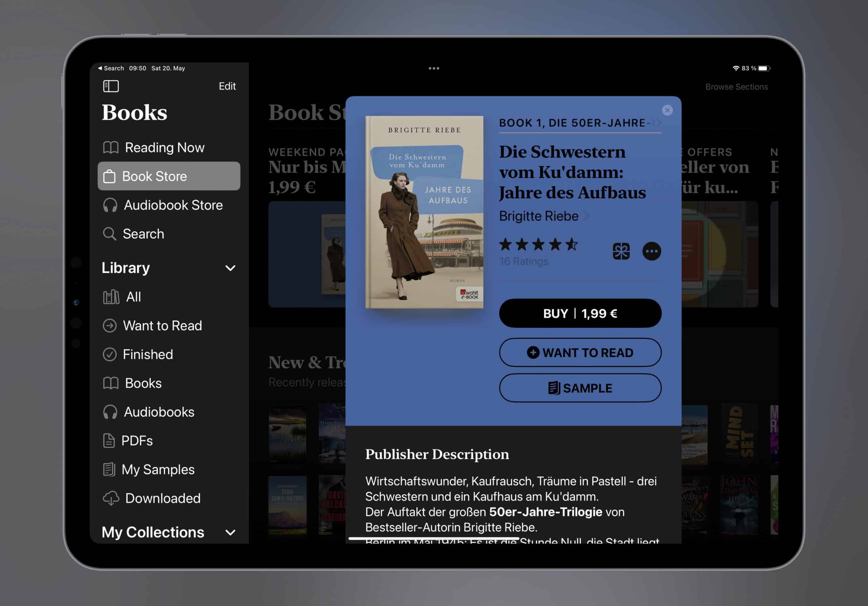Image resolution: width=868 pixels, height=606 pixels.
Task: Tap the book cover in the popup
Action: 424,212
